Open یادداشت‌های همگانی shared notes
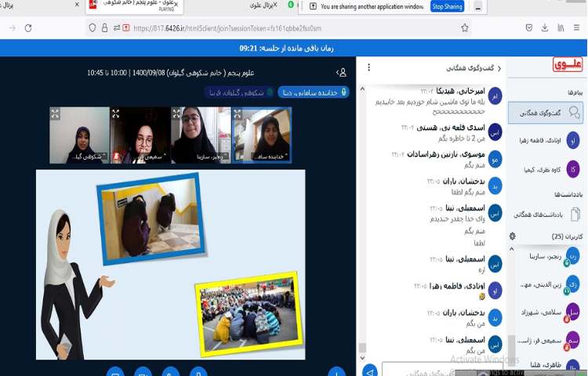The height and width of the screenshot is (376, 588). click(x=546, y=215)
